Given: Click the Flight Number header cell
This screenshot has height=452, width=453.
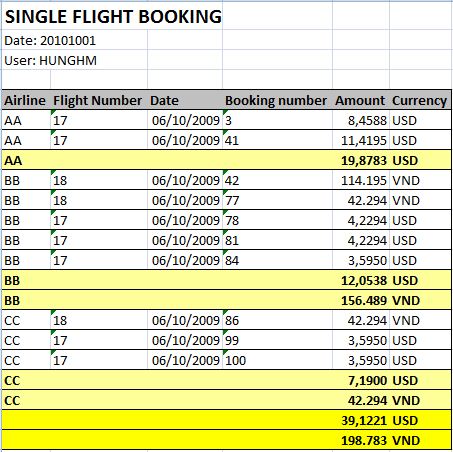Looking at the screenshot, I should point(99,100).
